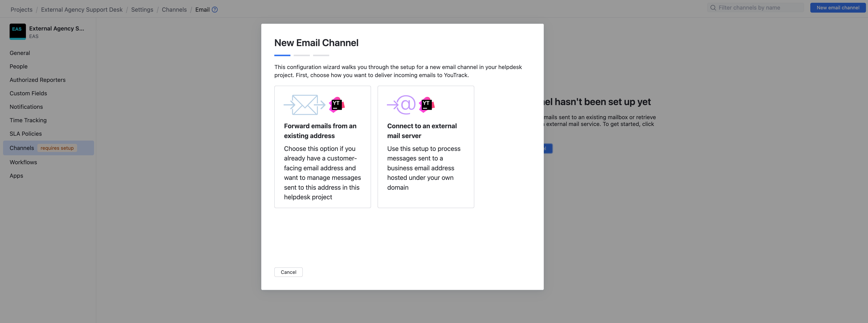868x323 pixels.
Task: Open Workflows in the sidebar
Action: (23, 162)
